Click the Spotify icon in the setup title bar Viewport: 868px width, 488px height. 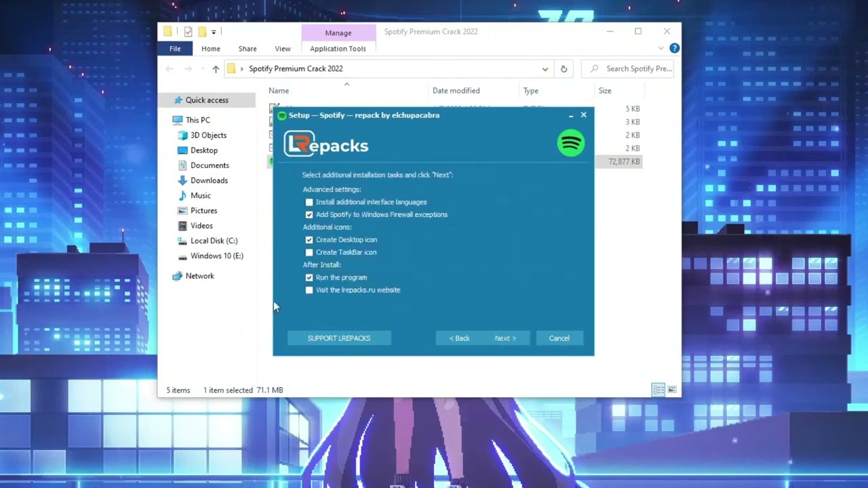tap(282, 115)
